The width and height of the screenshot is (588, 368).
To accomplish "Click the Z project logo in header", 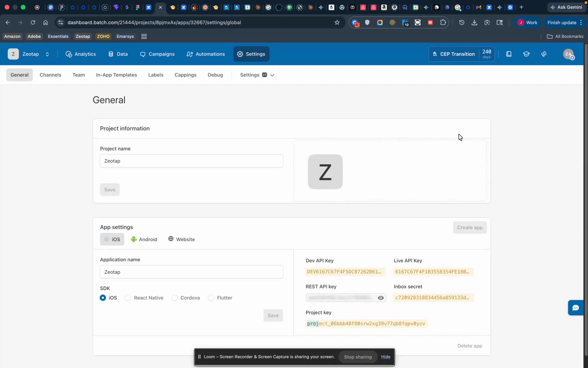I will pyautogui.click(x=13, y=54).
